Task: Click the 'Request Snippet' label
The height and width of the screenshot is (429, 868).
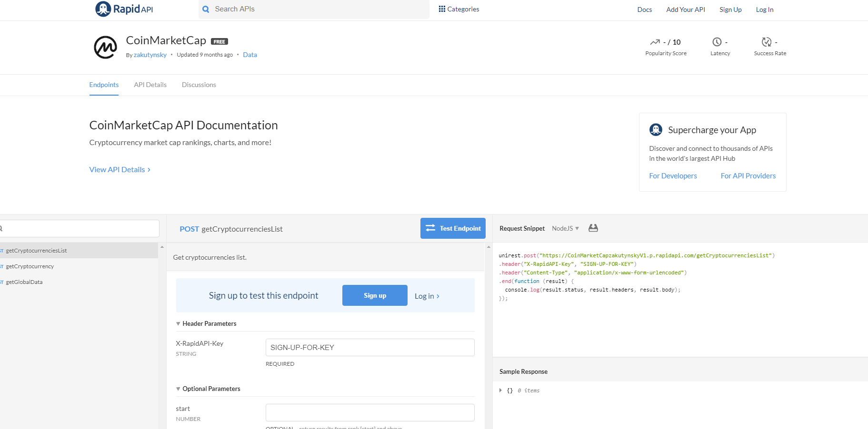Action: click(522, 228)
